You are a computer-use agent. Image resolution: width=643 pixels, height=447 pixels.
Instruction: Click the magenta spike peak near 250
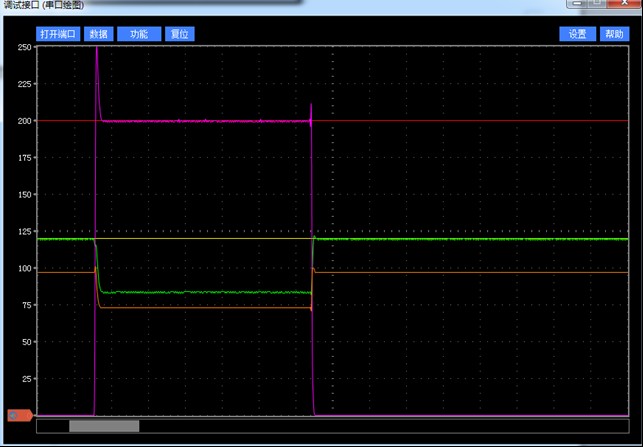click(97, 48)
